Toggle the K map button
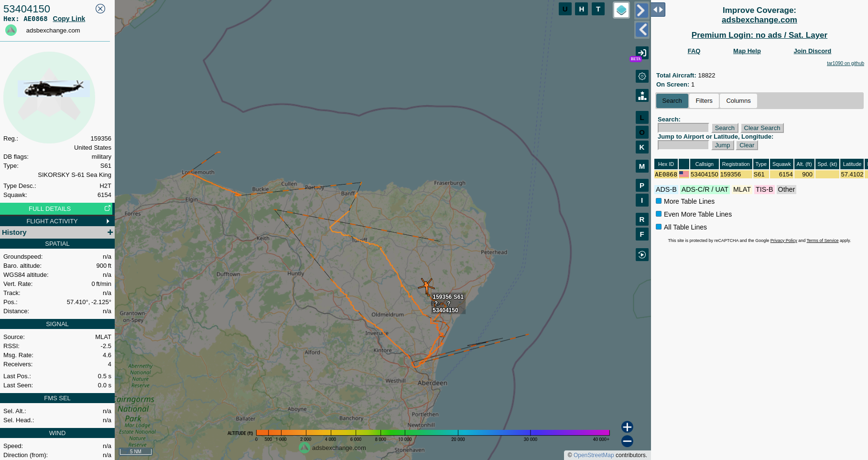This screenshot has height=460, width=868. click(642, 147)
